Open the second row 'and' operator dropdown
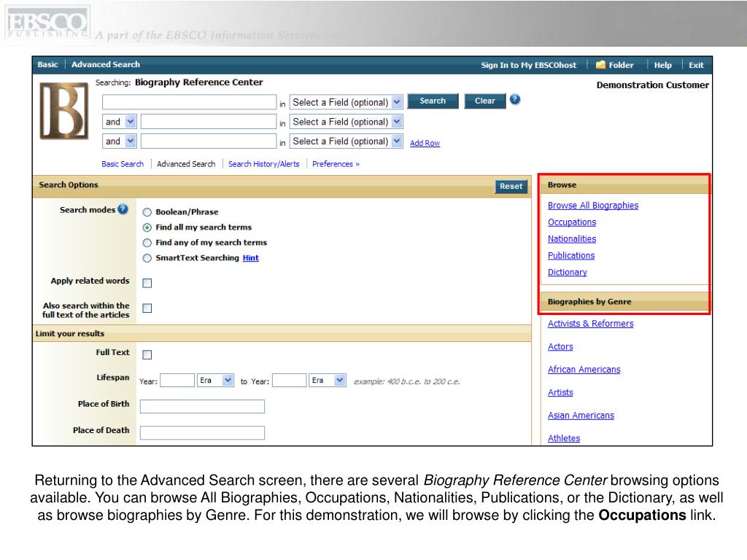 (x=120, y=122)
